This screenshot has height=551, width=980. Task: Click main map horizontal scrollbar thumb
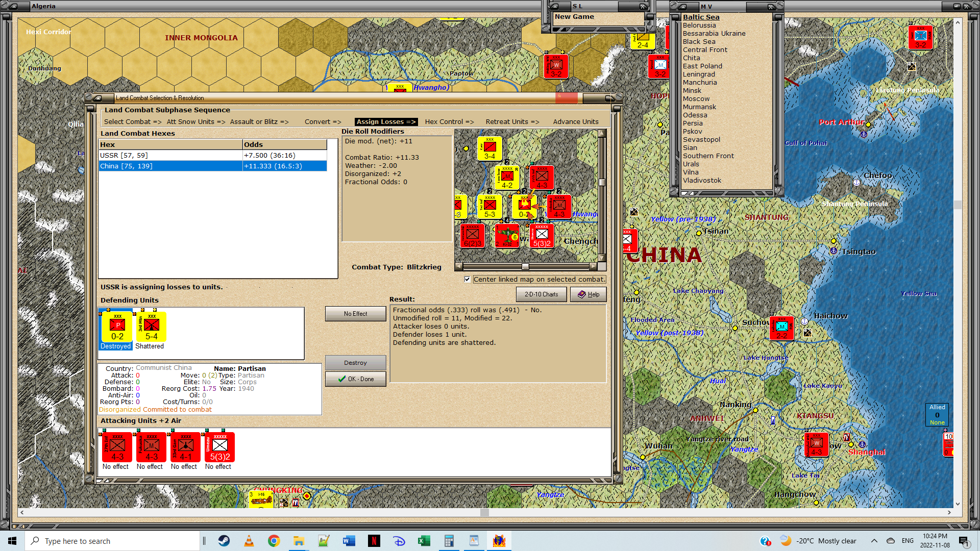(x=484, y=512)
